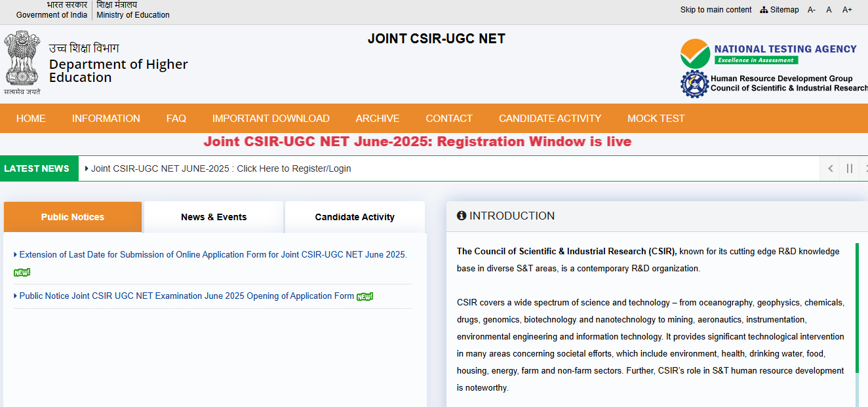Click the NEW badge after Opening of Application Form
This screenshot has height=407, width=868.
coord(365,296)
